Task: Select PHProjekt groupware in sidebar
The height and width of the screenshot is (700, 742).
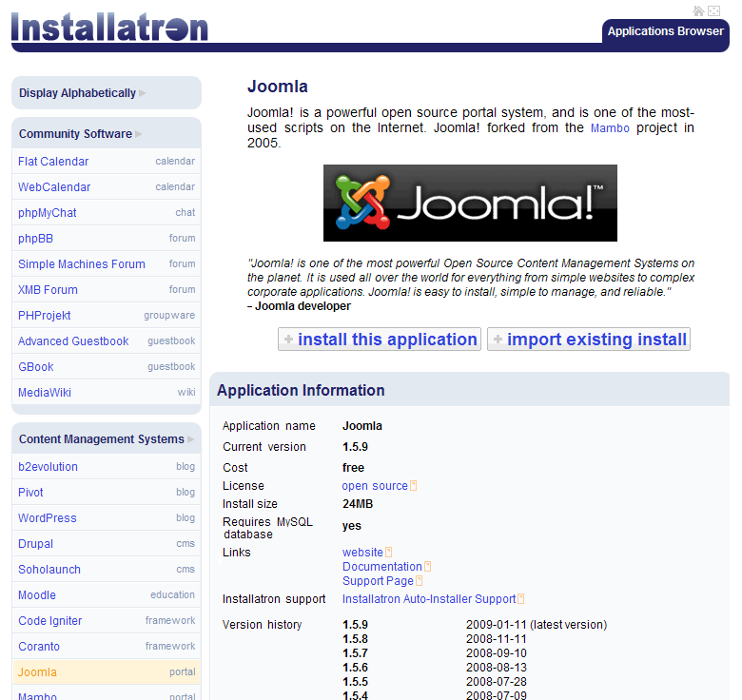Action: [107, 315]
